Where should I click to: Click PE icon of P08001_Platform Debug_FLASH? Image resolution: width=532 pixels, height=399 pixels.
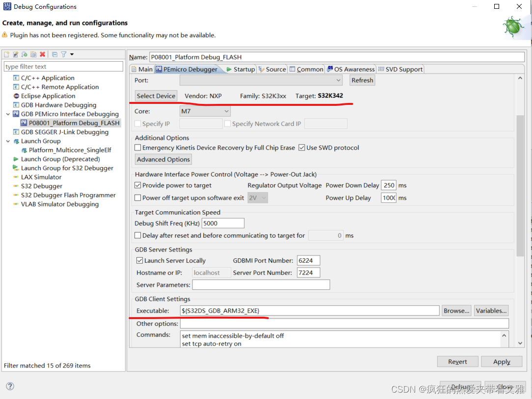coord(24,123)
